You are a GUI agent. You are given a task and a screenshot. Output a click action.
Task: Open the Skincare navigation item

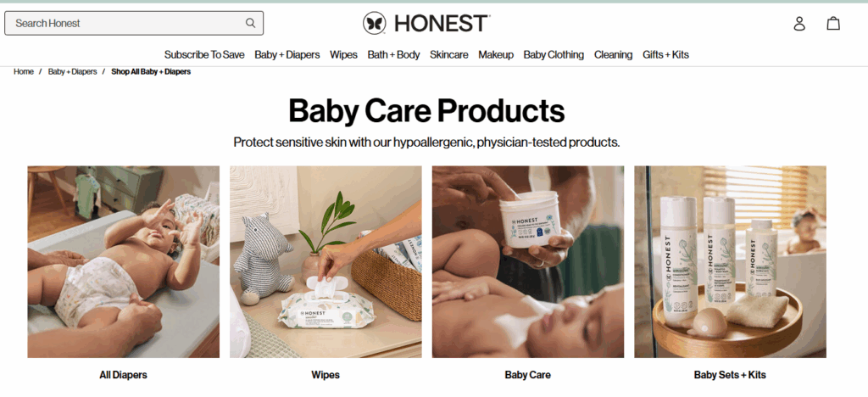(x=449, y=55)
